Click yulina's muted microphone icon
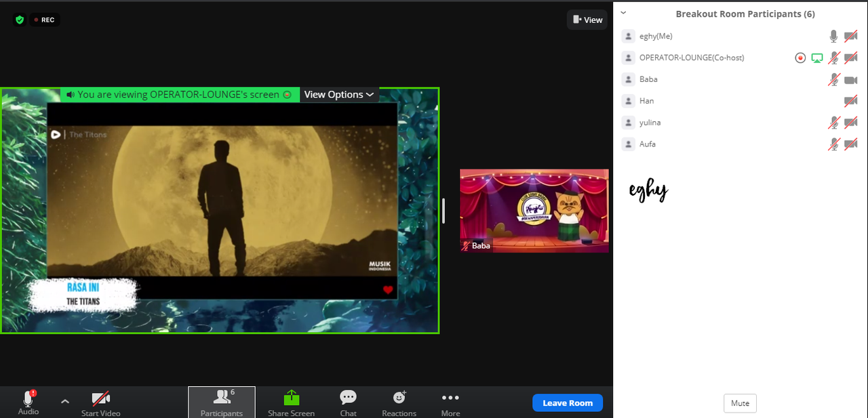 pos(833,123)
